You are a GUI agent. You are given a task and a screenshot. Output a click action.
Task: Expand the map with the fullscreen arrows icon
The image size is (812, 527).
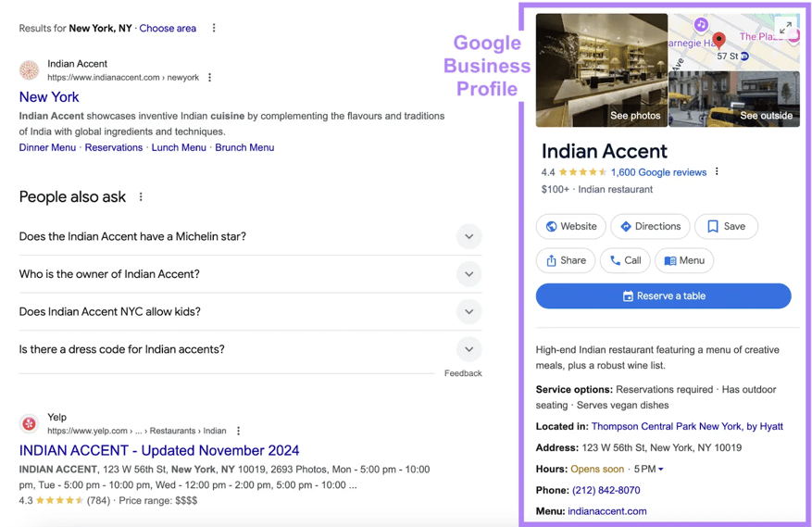click(x=785, y=27)
